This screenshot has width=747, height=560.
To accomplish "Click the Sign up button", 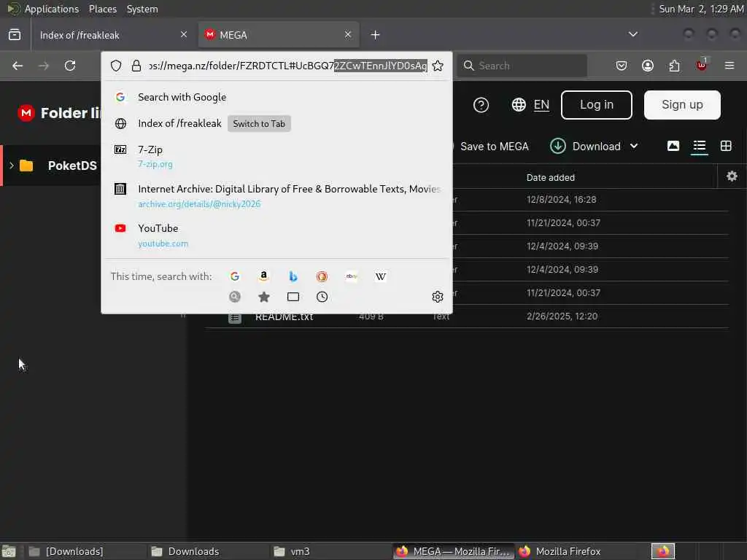I will [682, 105].
